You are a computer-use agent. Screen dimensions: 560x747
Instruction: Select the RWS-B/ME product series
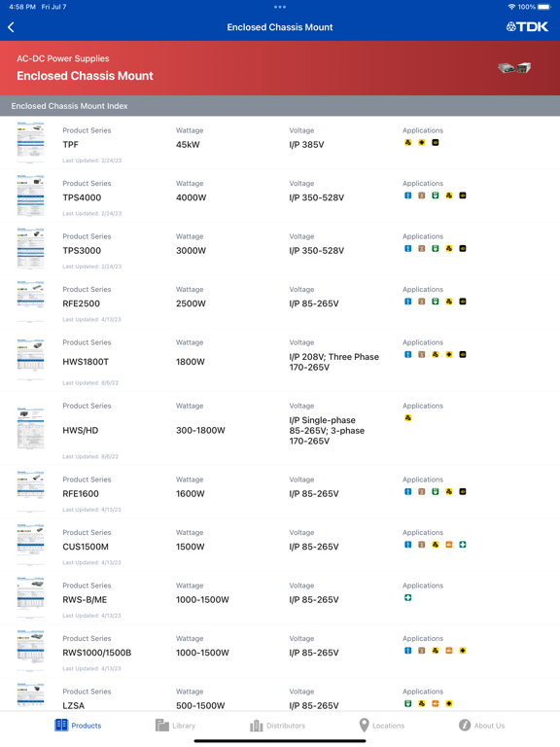tap(85, 600)
